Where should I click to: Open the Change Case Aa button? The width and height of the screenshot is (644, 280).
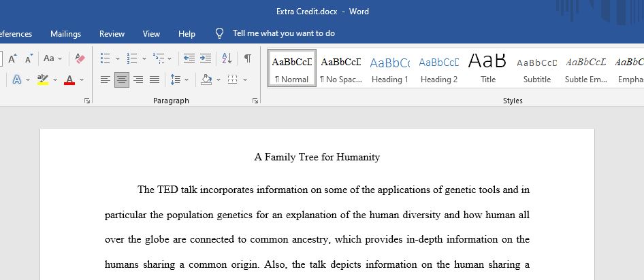[x=49, y=58]
